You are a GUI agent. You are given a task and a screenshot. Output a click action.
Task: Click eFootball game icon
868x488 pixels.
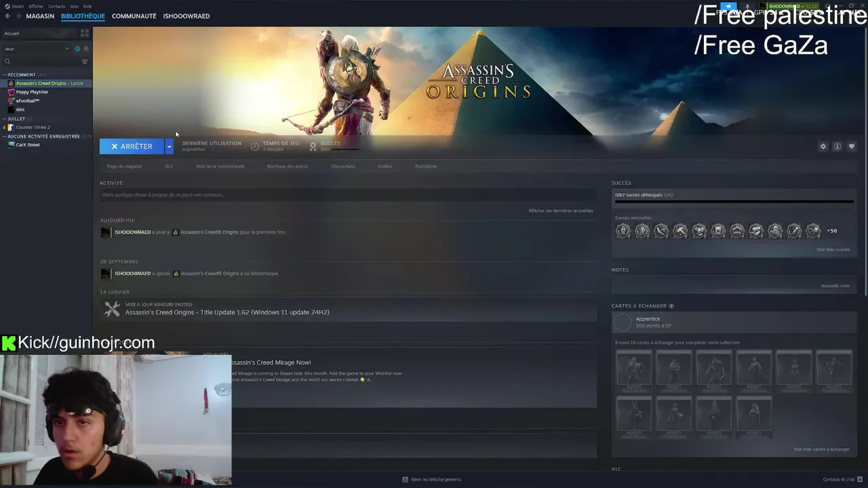[x=11, y=101]
